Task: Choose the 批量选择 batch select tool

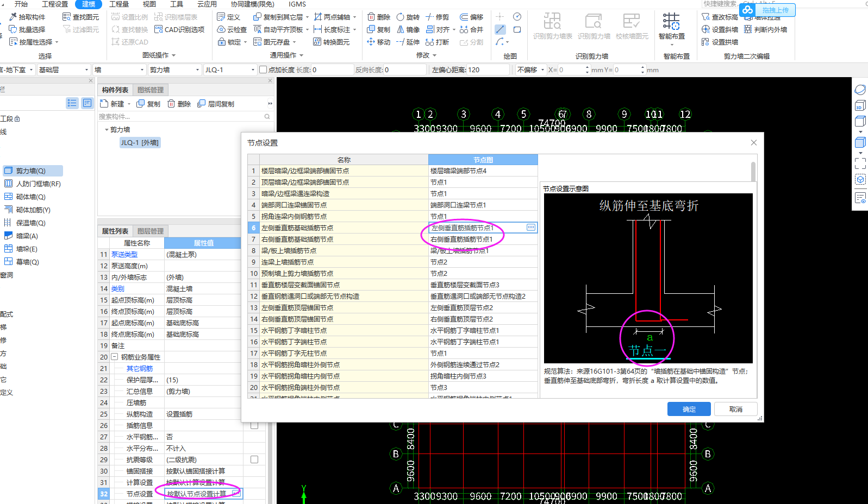Action: point(27,29)
